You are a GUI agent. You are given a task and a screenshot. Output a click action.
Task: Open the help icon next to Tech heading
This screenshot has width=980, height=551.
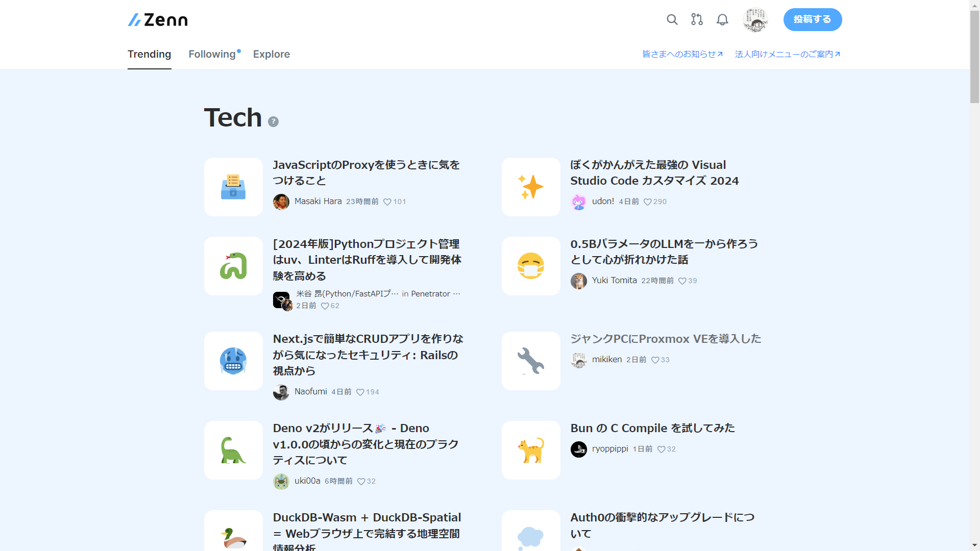click(274, 121)
